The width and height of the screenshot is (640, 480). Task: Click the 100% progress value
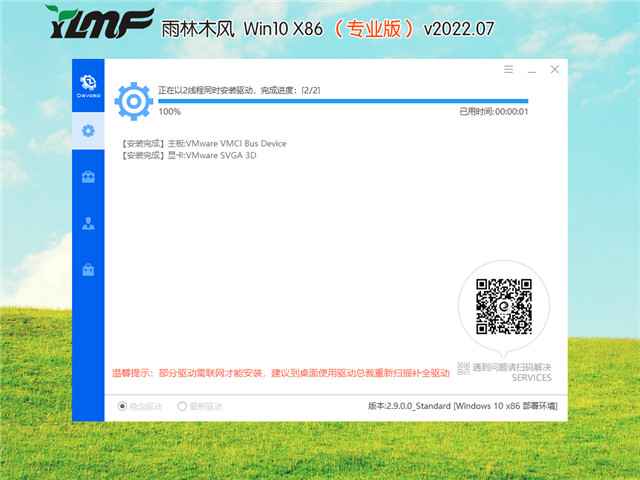(169, 111)
